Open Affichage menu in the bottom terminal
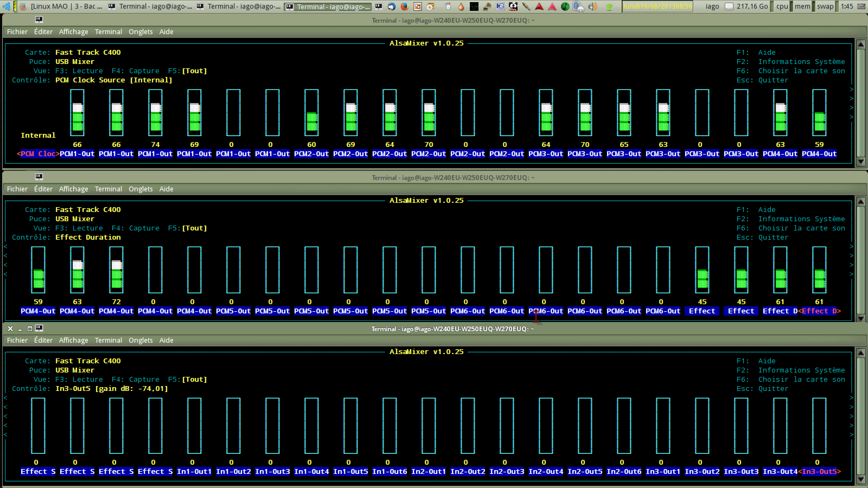Screen dimensions: 868x488 [73, 341]
